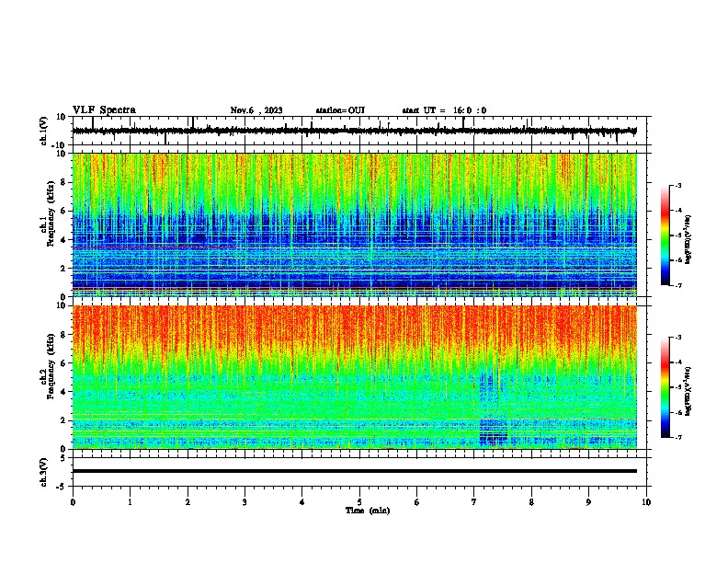The width and height of the screenshot is (728, 563).
Task: Click the "ch.1(V)" waveform axis label
Action: [44, 131]
